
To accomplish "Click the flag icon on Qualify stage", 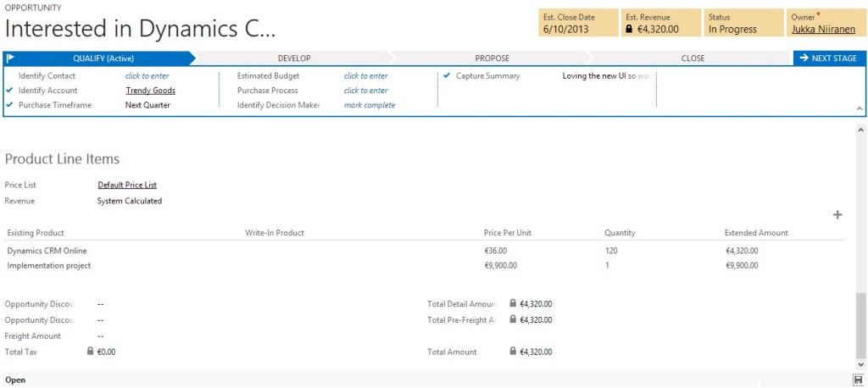I will pos(10,58).
